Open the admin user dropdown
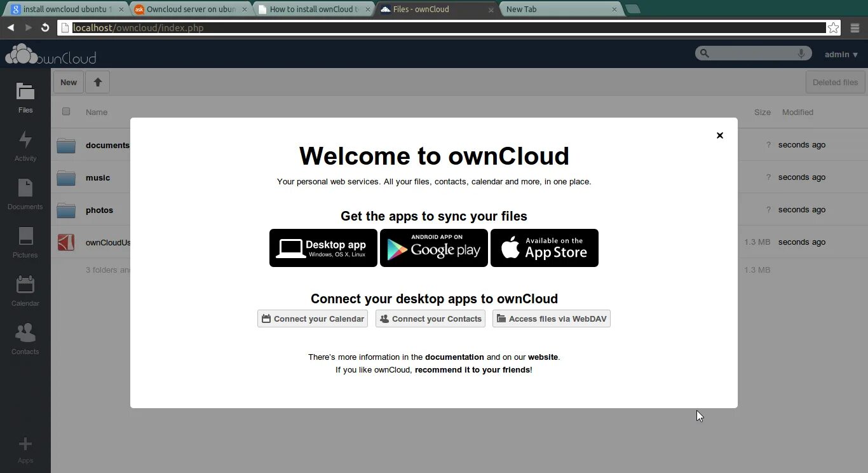The width and height of the screenshot is (868, 473). click(841, 55)
